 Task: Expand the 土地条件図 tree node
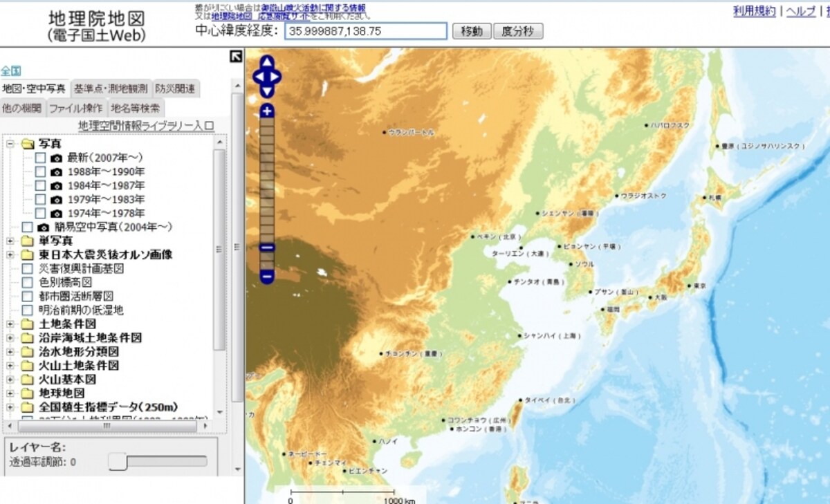10,324
